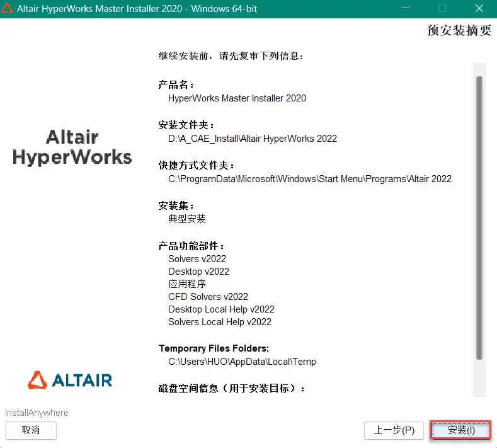497x448 pixels.
Task: Click the 预安装摘要 heading
Action: pyautogui.click(x=459, y=30)
